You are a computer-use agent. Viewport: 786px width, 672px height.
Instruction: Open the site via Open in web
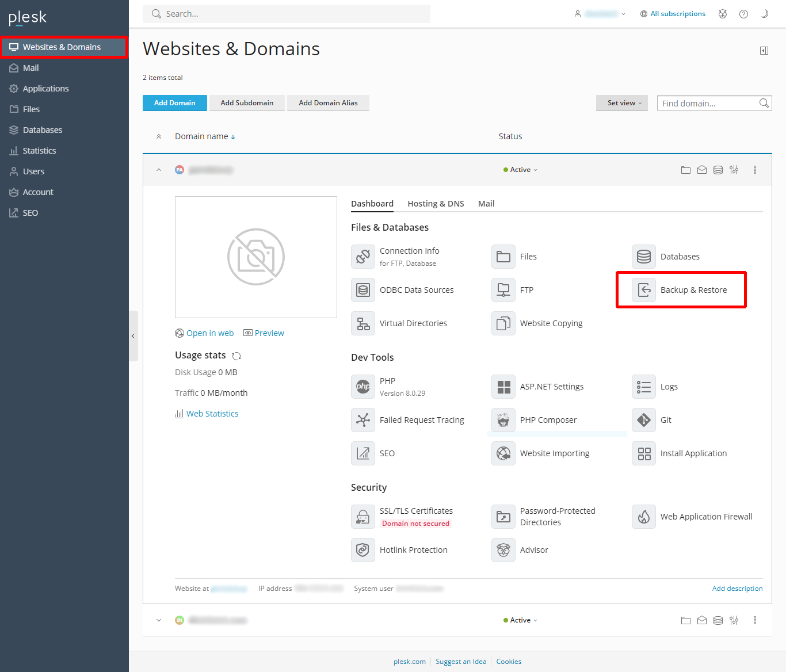(x=204, y=333)
